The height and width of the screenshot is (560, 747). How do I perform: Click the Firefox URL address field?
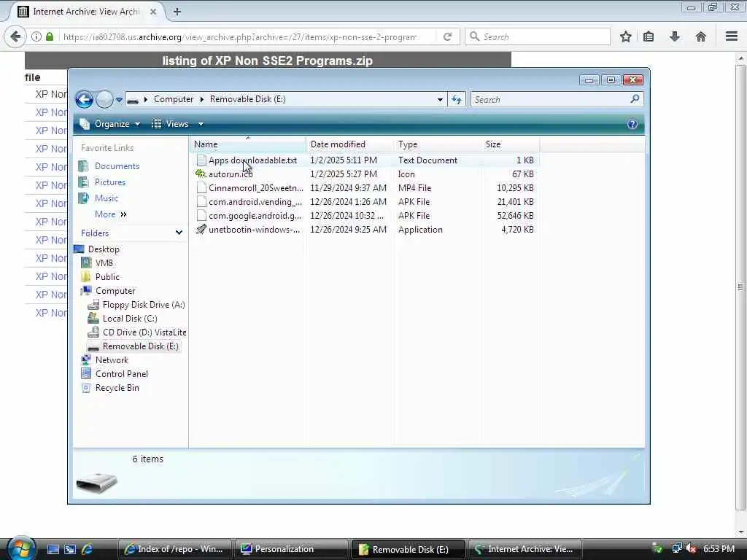point(240,36)
